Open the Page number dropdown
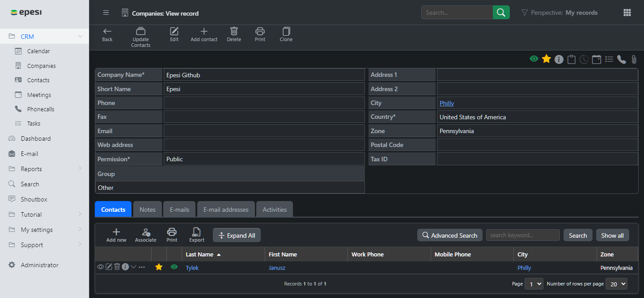Image resolution: width=644 pixels, height=298 pixels. (x=534, y=284)
